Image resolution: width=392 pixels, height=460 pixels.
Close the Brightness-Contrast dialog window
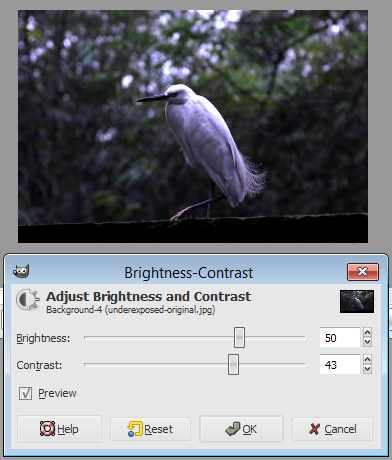(x=363, y=272)
